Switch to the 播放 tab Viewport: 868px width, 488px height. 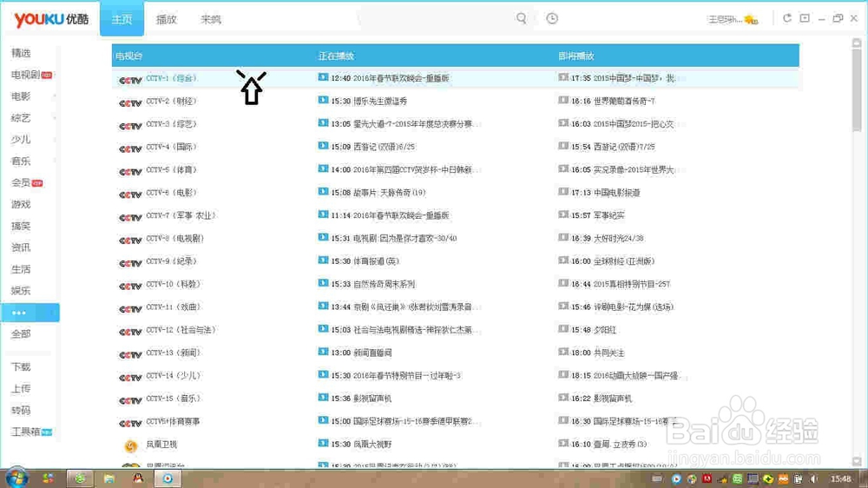point(166,19)
